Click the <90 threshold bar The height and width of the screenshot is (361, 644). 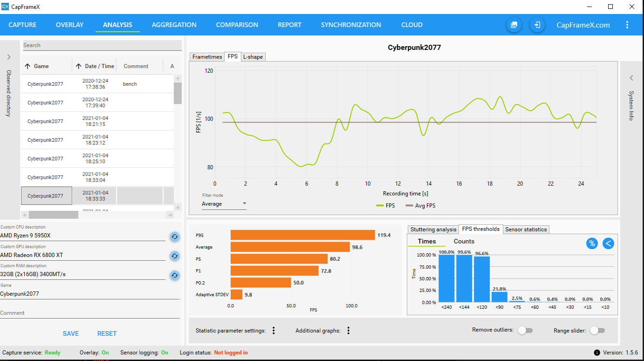point(499,297)
